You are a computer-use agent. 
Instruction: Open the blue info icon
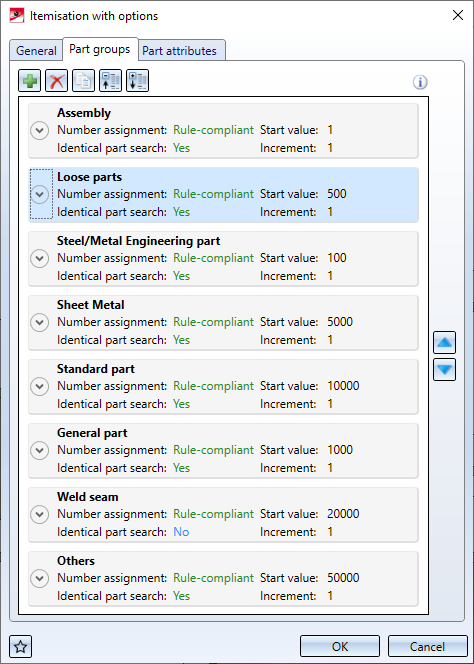click(420, 82)
